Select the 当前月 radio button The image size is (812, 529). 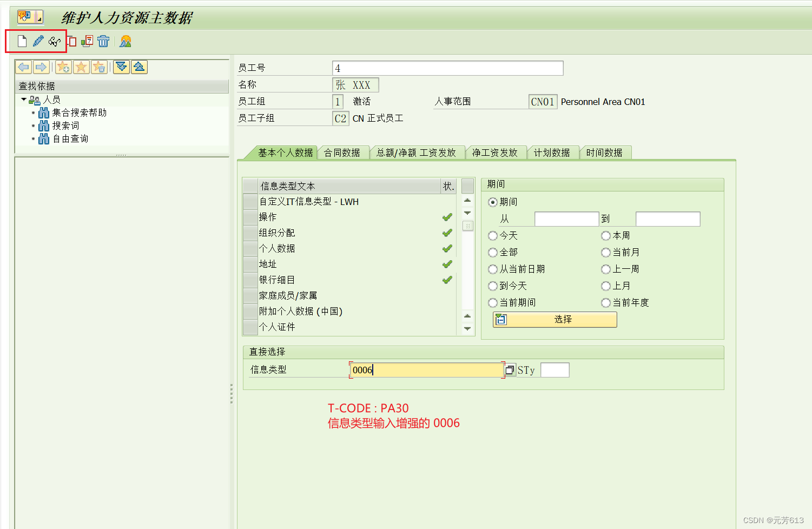coord(606,253)
